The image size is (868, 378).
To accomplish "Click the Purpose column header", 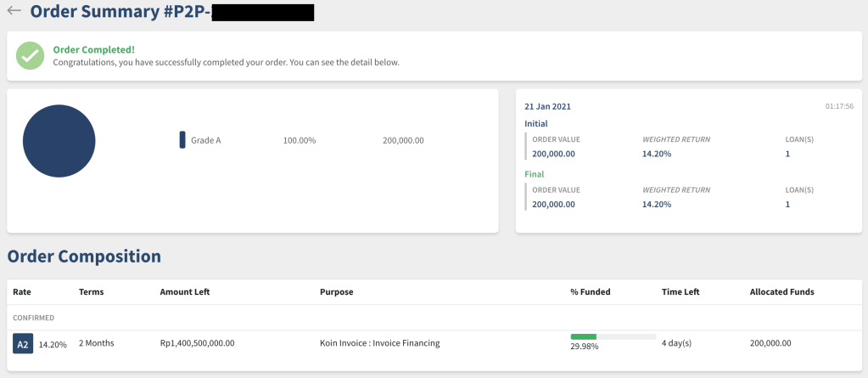I will coord(336,292).
